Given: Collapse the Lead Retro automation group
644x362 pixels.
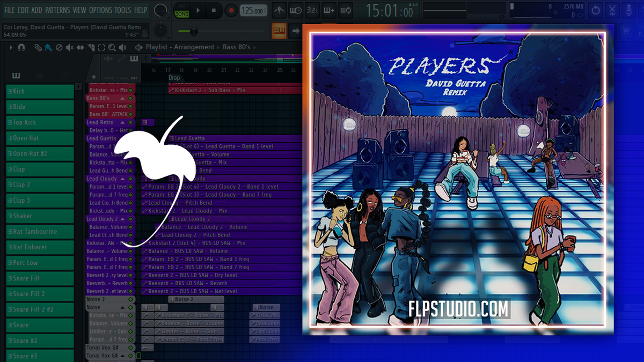Looking at the screenshot, I should (122, 122).
